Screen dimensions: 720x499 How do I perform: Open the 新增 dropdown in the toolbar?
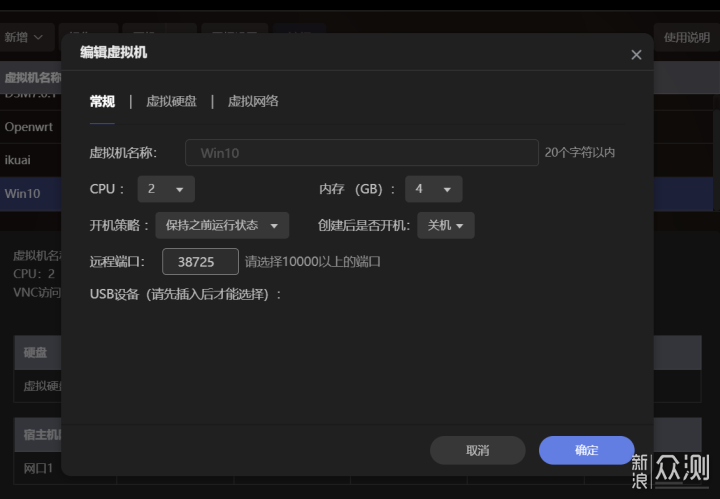(x=27, y=37)
